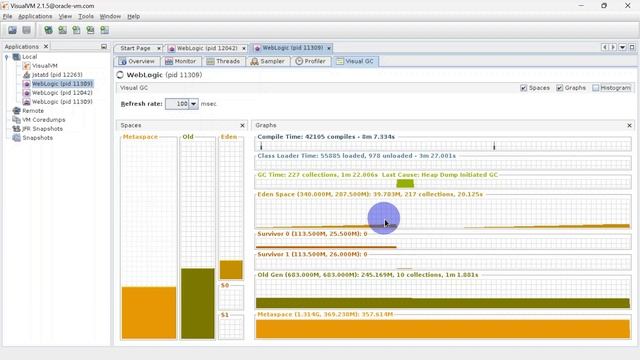Open the Window menu
This screenshot has height=360, width=640.
pos(110,16)
